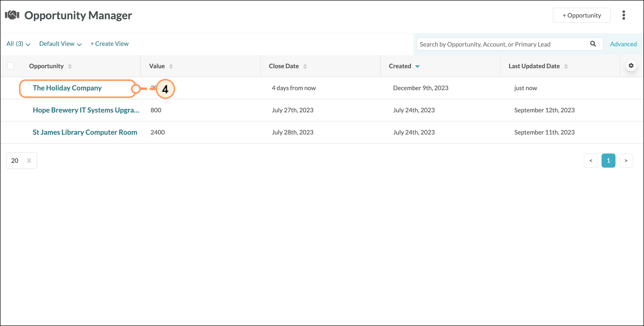Viewport: 644px width, 326px height.
Task: Click the value 800 cell
Action: pos(156,110)
